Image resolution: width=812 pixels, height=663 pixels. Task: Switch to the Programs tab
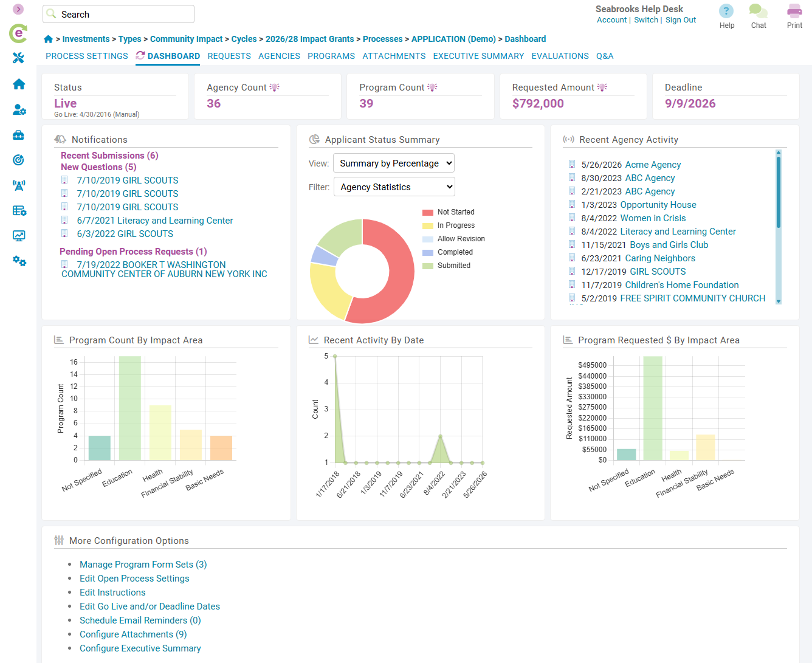pos(331,56)
